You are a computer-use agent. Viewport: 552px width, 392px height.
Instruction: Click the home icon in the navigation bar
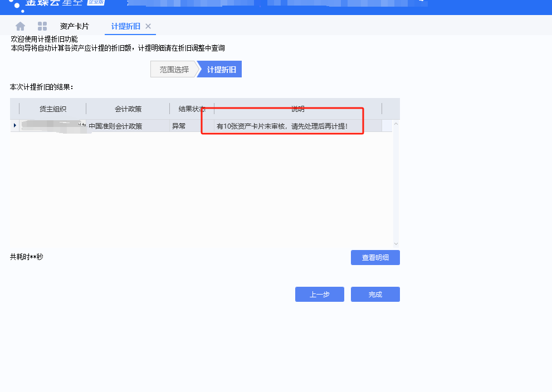(20, 26)
